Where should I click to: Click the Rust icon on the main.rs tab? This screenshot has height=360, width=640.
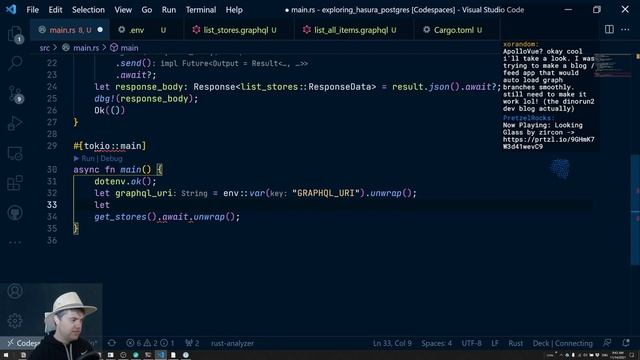coord(42,30)
